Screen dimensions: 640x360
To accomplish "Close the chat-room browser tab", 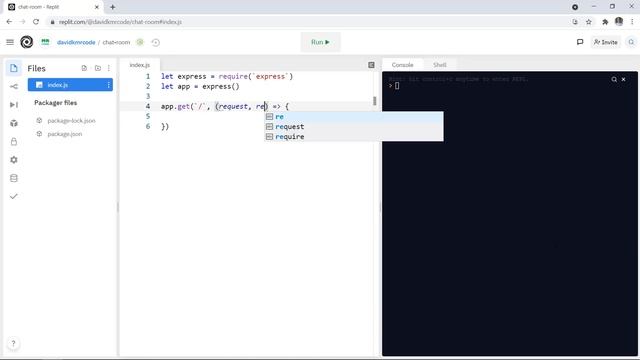I will [97, 7].
